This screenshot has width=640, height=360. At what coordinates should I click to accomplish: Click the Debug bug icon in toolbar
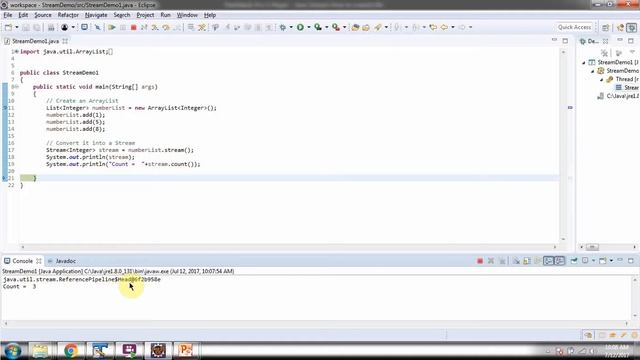point(283,27)
